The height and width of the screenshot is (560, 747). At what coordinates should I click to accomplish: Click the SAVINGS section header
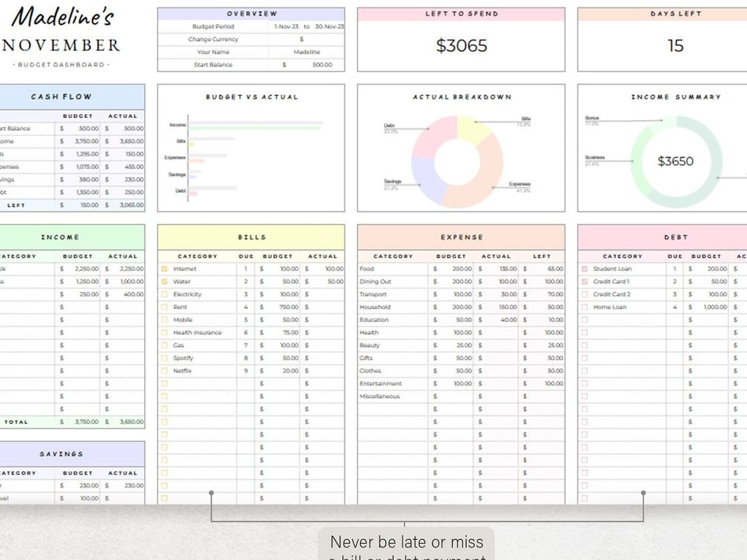pos(72,454)
